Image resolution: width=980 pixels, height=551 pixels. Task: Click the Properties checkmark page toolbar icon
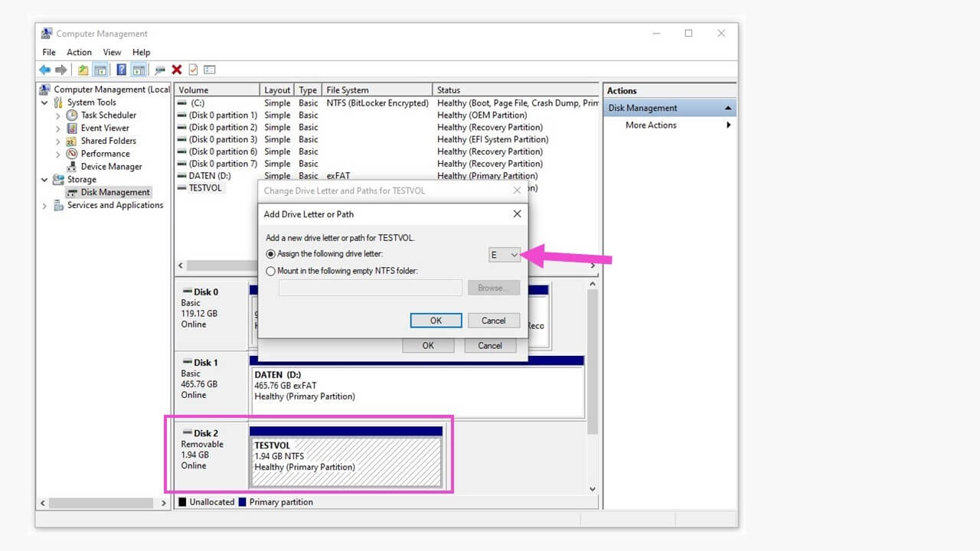click(193, 70)
